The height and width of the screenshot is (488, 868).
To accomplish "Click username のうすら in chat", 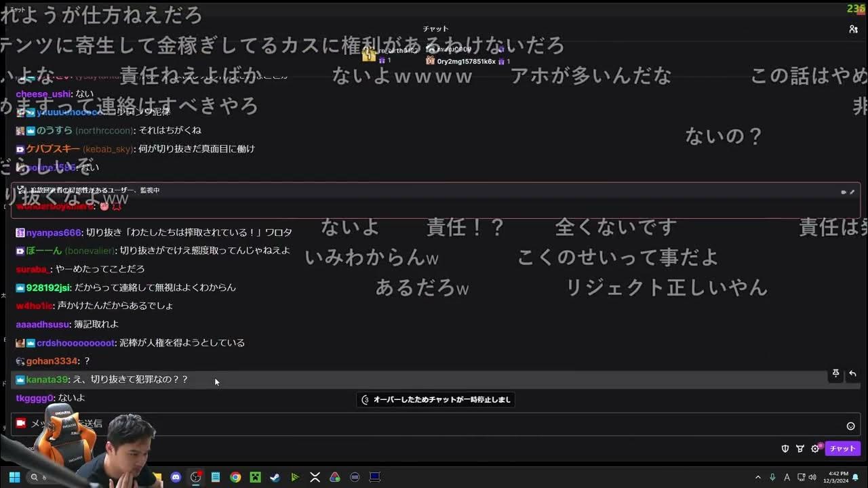I will click(54, 130).
